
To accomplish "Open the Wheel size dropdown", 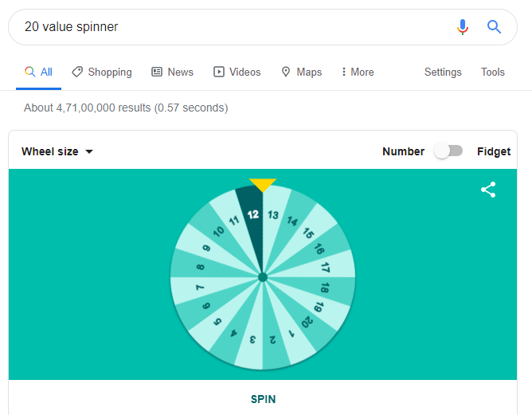I will 57,151.
